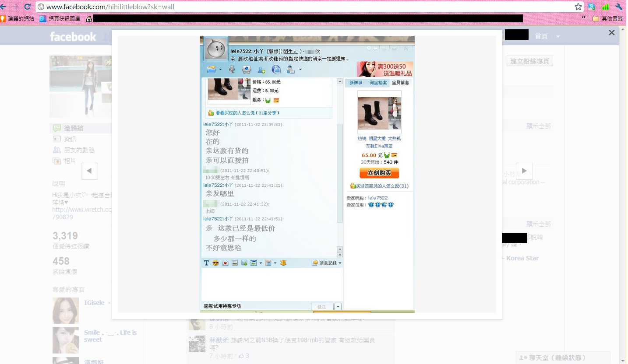Screen dimensions: 628x364
Task: Select the 塗鴉牆 sidebar item
Action: (x=81, y=128)
